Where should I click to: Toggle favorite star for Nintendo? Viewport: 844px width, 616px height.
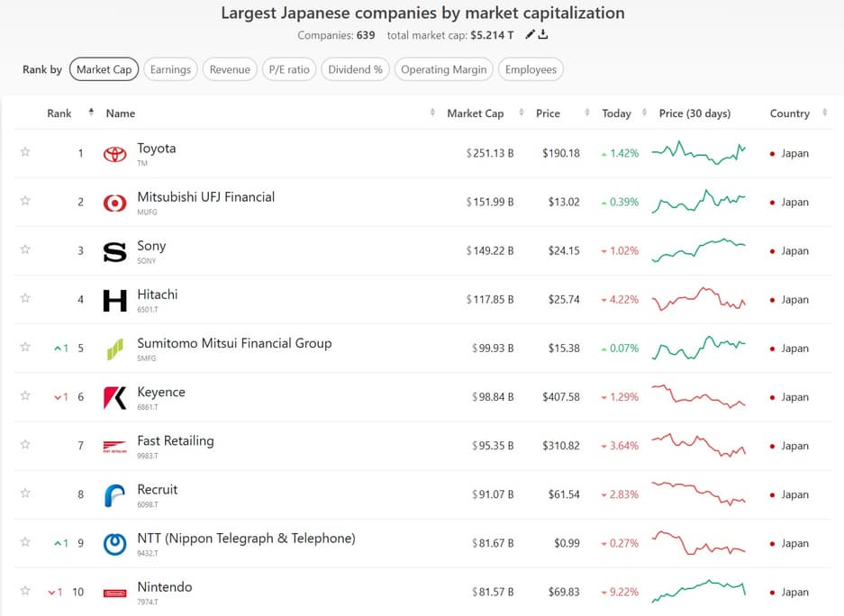click(25, 591)
